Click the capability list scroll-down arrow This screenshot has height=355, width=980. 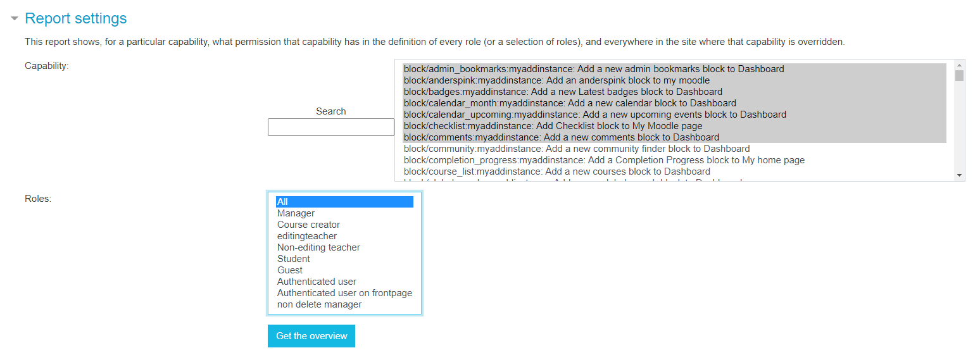point(959,175)
